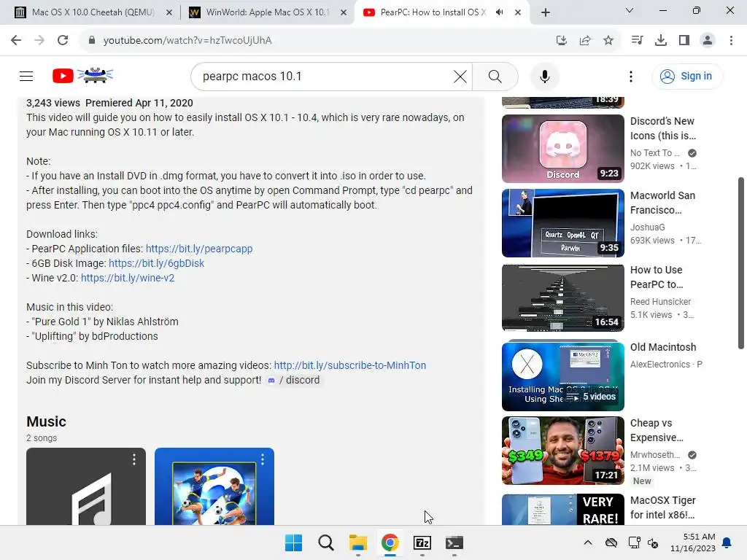
Task: Open 7-Zip from the taskbar
Action: tap(422, 542)
